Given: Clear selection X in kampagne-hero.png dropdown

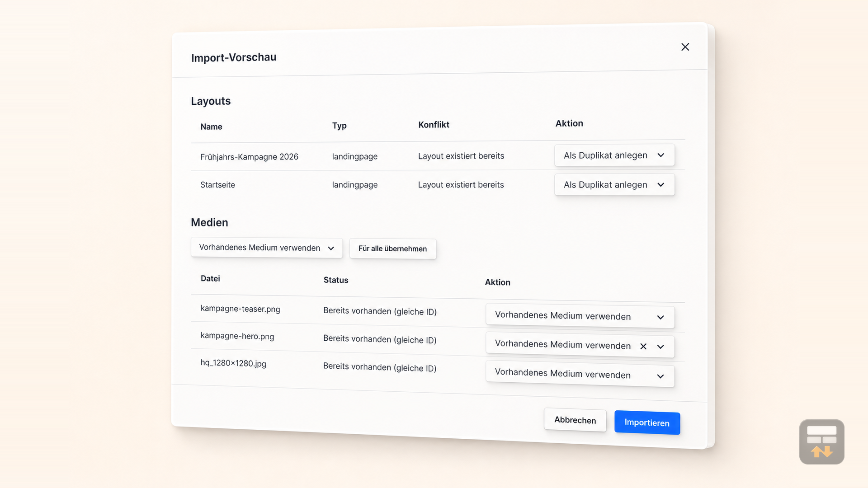Looking at the screenshot, I should point(643,346).
